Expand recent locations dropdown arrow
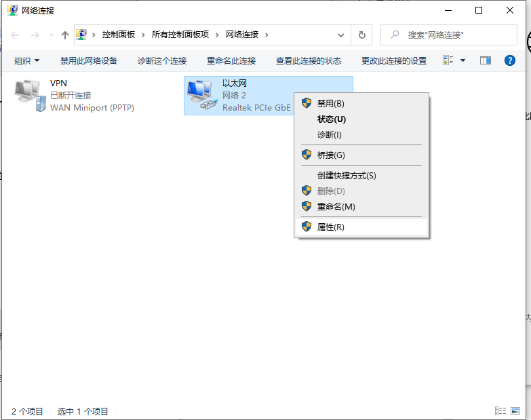This screenshot has width=531, height=420. 51,35
